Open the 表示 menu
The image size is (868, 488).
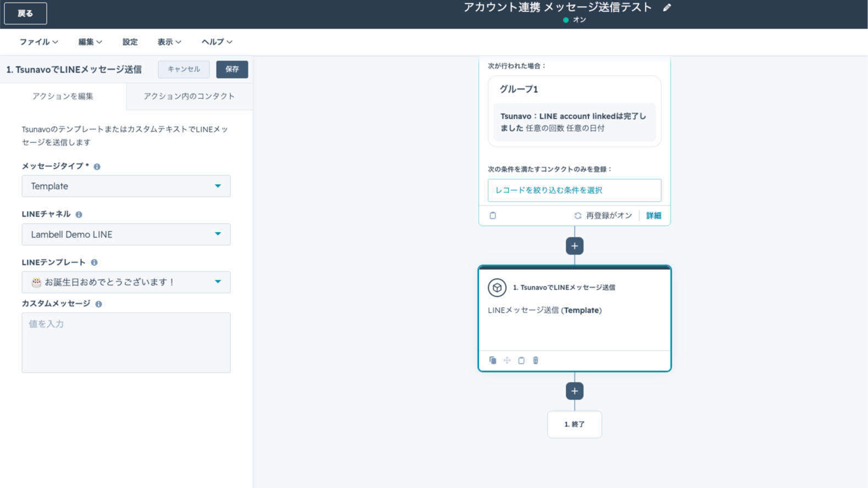pos(169,42)
